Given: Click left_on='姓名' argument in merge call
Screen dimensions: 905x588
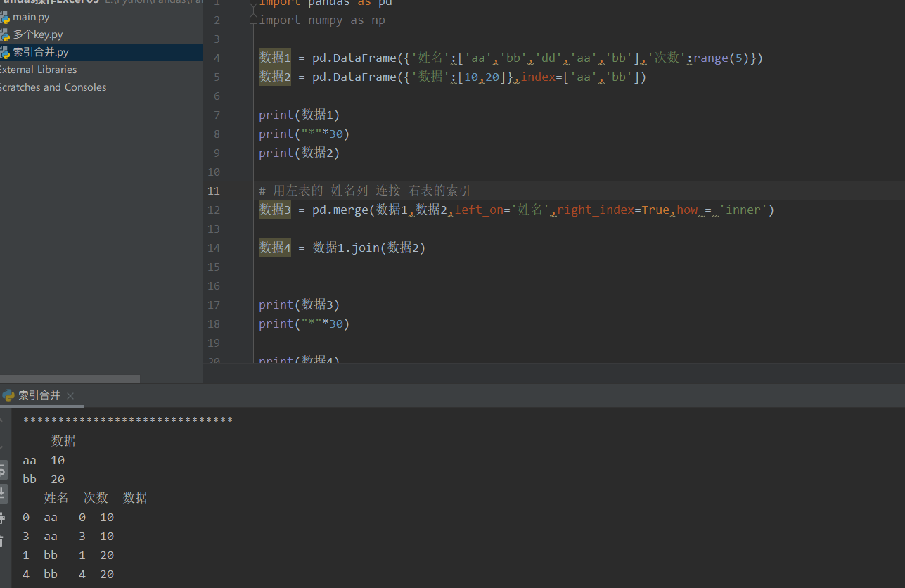Looking at the screenshot, I should tap(502, 210).
